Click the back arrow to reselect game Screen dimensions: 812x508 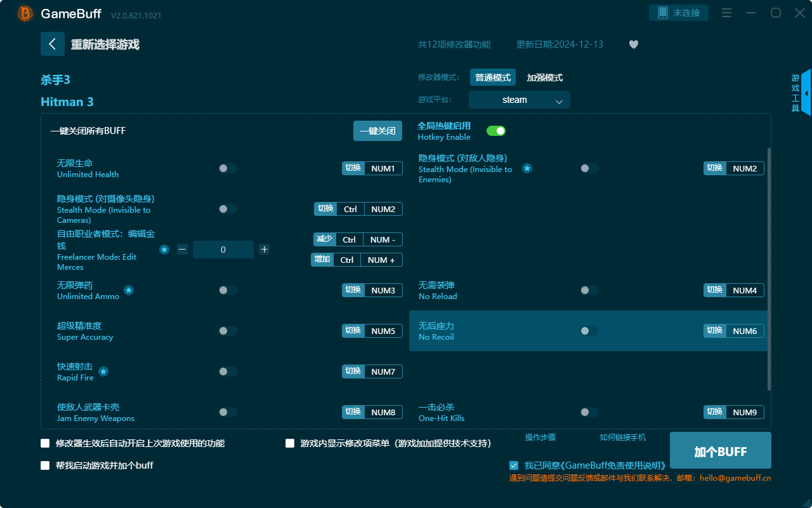53,43
